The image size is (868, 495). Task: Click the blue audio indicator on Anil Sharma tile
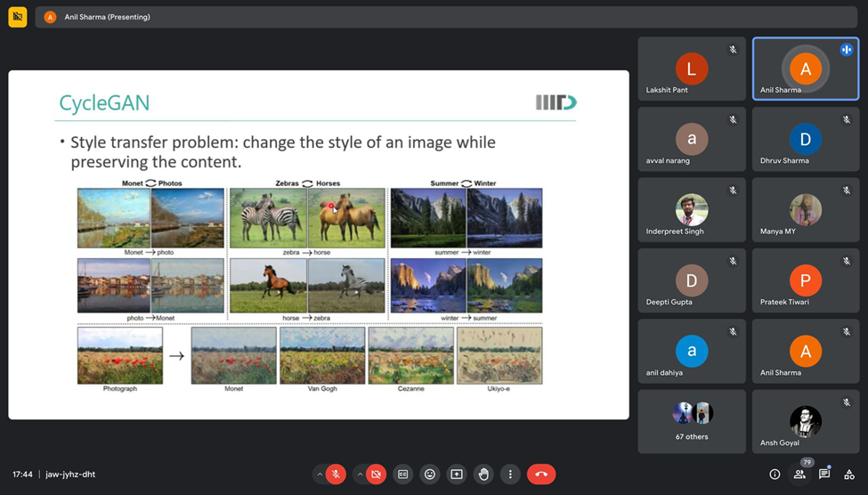click(847, 49)
